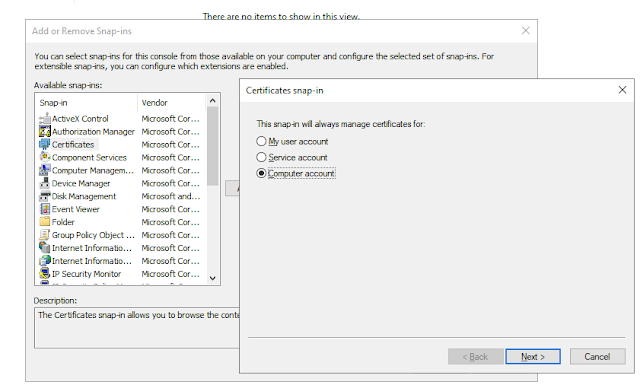Screen dimensions: 640x388
Task: Click the snap-in list scroll down arrow
Action: (x=212, y=278)
